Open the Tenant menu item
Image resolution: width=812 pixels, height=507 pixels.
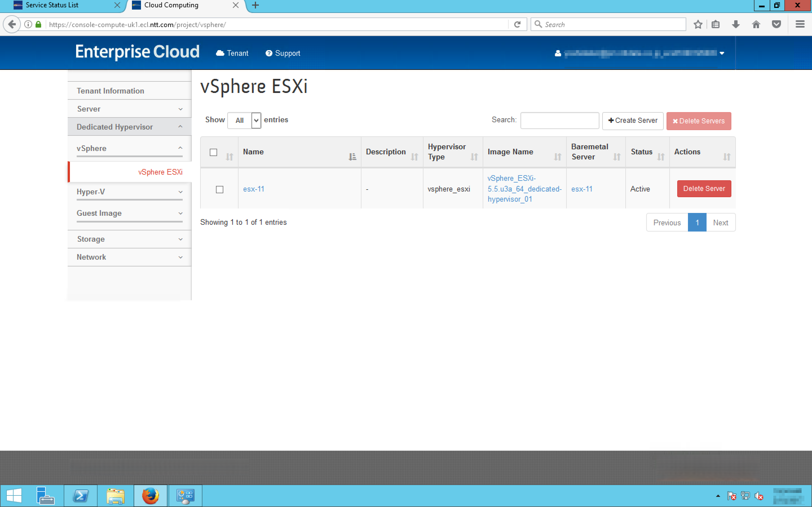coord(232,53)
